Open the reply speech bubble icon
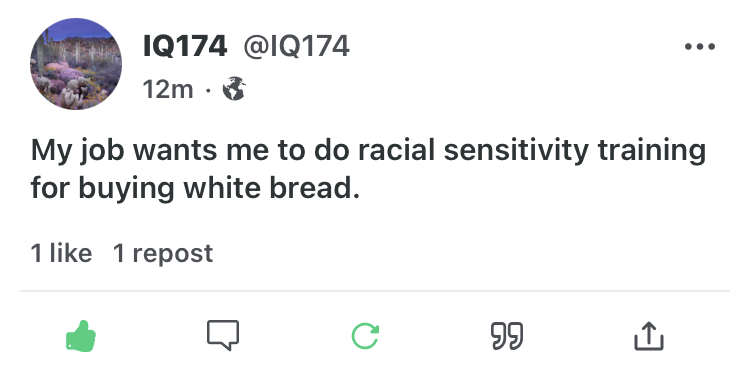Image resolution: width=750 pixels, height=373 pixels. tap(223, 335)
